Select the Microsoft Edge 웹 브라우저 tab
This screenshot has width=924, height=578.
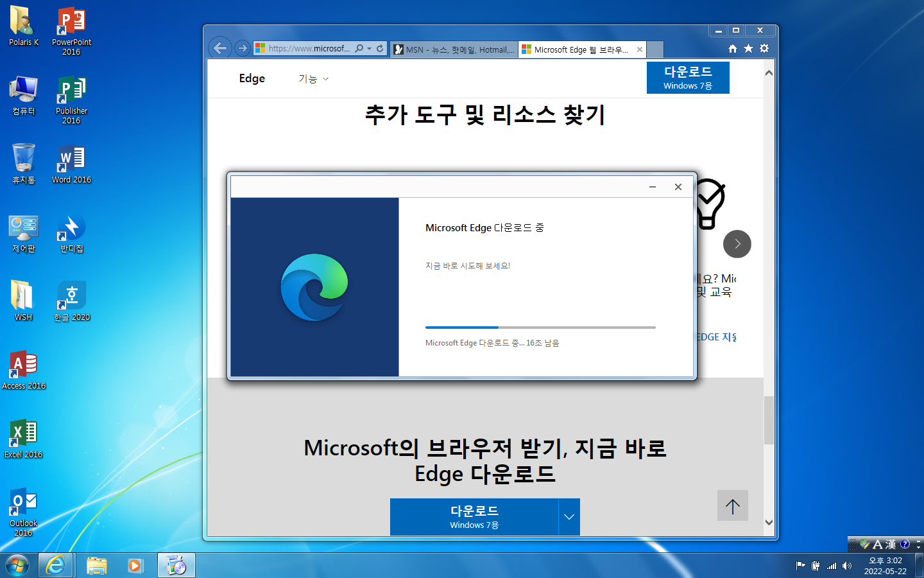[581, 49]
